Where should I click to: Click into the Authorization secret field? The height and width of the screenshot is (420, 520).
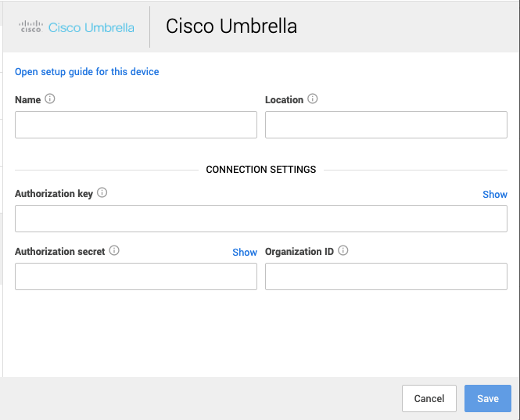[136, 276]
